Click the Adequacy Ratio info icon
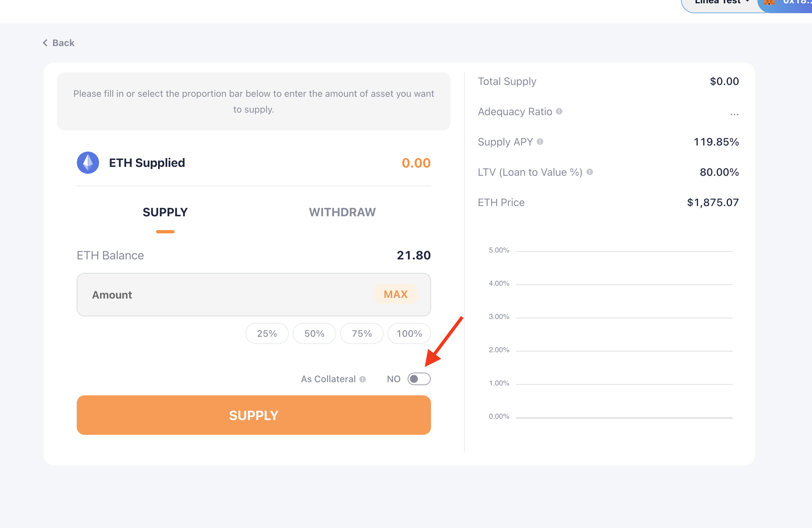Image resolution: width=812 pixels, height=528 pixels. (x=559, y=112)
